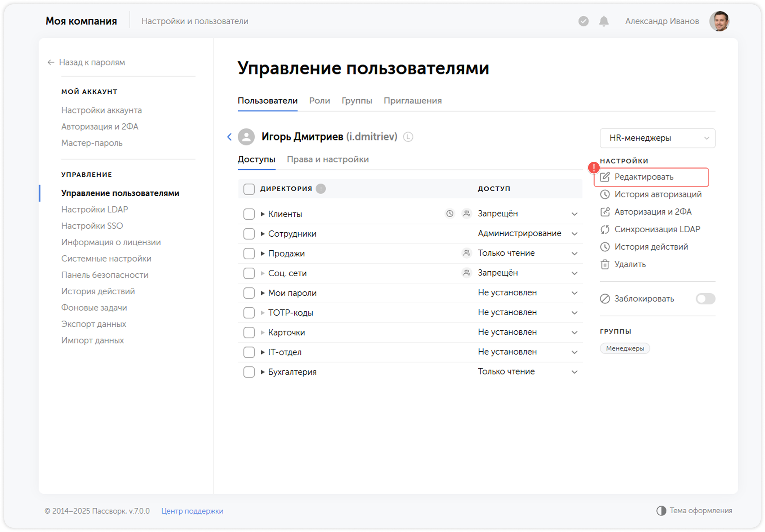Open access dropdown for Сотрудники
Image resolution: width=765 pixels, height=532 pixels.
pyautogui.click(x=574, y=234)
